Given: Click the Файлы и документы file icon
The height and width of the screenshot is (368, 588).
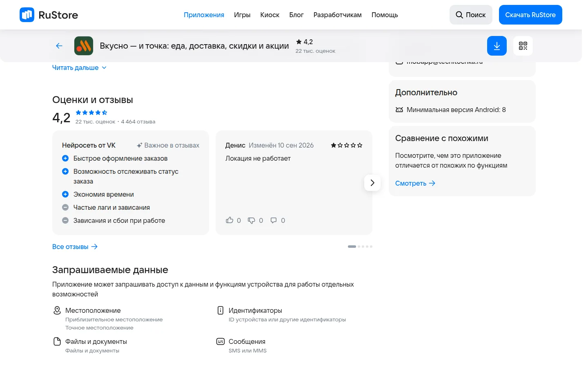Looking at the screenshot, I should coord(57,341).
